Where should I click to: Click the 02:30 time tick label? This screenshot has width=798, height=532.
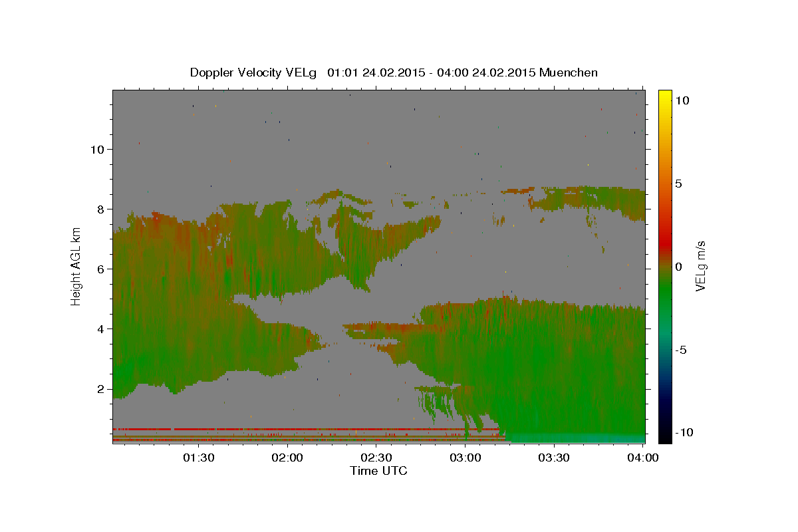(376, 458)
